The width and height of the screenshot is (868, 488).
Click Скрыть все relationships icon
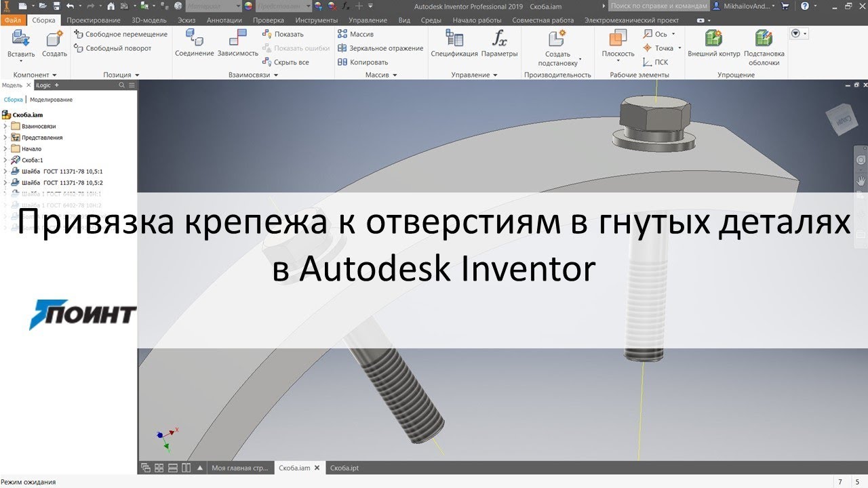pos(267,62)
